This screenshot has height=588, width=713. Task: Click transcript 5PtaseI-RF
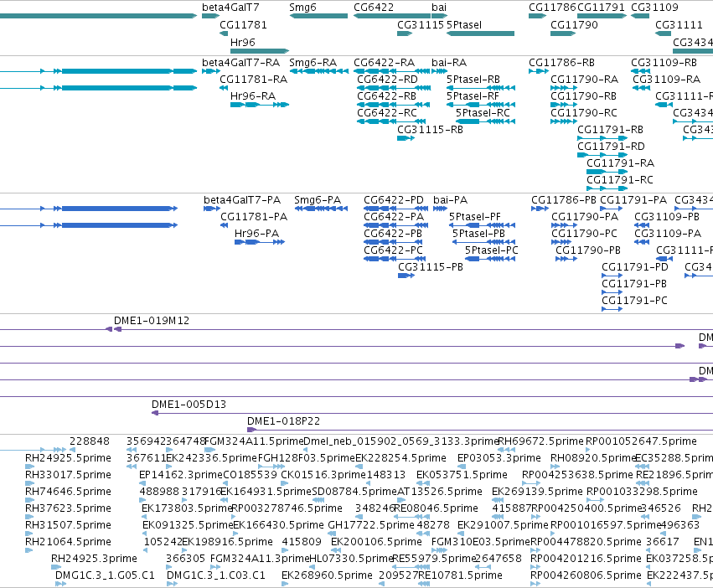(473, 96)
